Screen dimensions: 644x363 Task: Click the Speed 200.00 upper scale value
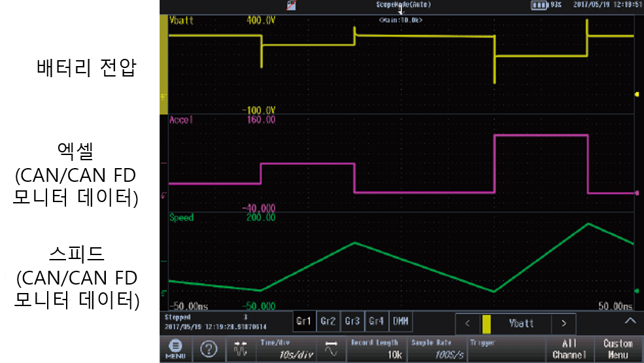click(x=261, y=217)
